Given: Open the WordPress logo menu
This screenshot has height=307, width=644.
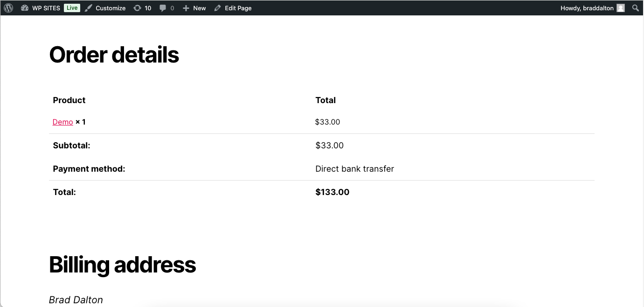Looking at the screenshot, I should click(x=8, y=8).
